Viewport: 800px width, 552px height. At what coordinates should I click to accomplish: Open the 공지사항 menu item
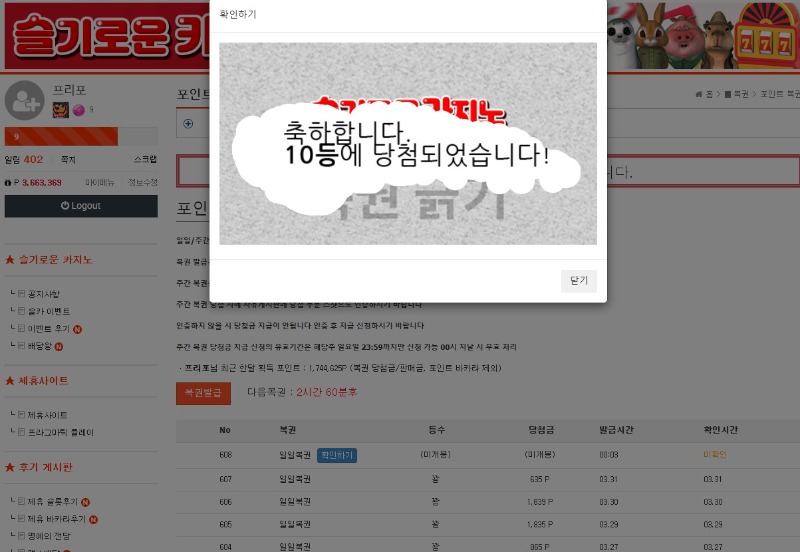[x=44, y=294]
